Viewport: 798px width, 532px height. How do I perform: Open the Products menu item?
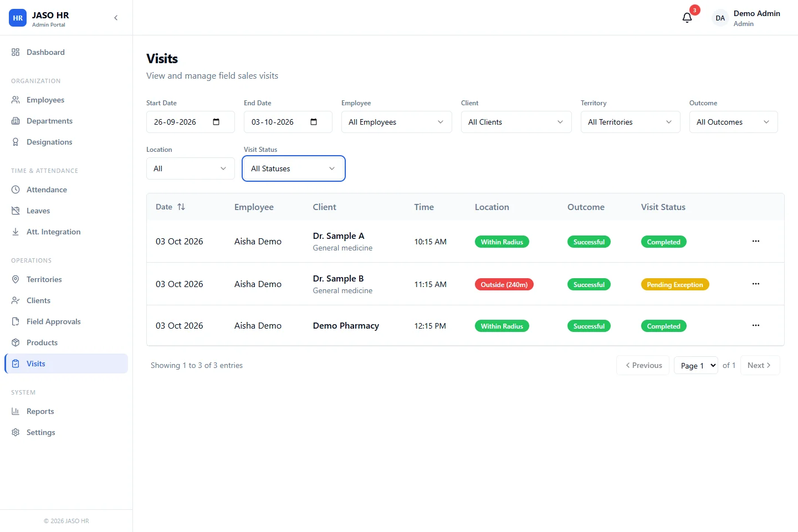66,342
